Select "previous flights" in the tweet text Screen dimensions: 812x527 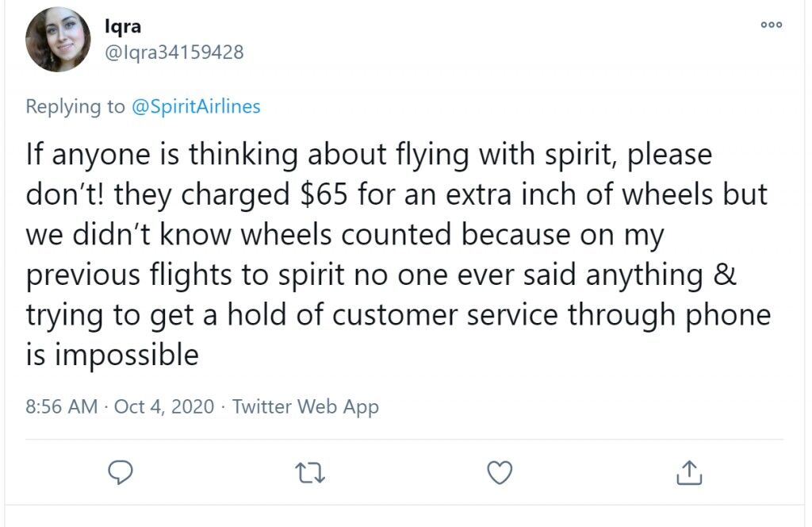(x=128, y=275)
